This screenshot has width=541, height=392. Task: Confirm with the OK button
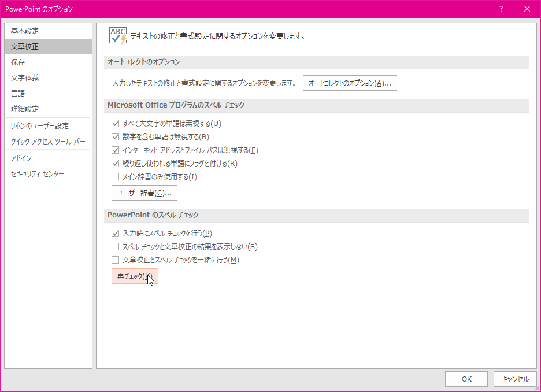466,379
